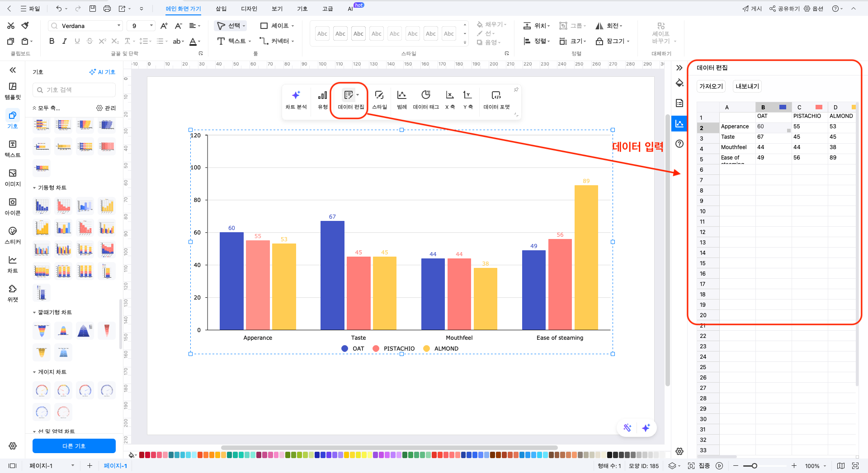
Task: Expand the font size dropdown
Action: [151, 25]
